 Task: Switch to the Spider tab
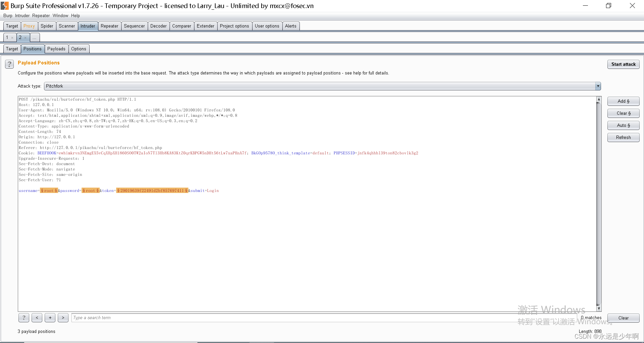pyautogui.click(x=47, y=26)
